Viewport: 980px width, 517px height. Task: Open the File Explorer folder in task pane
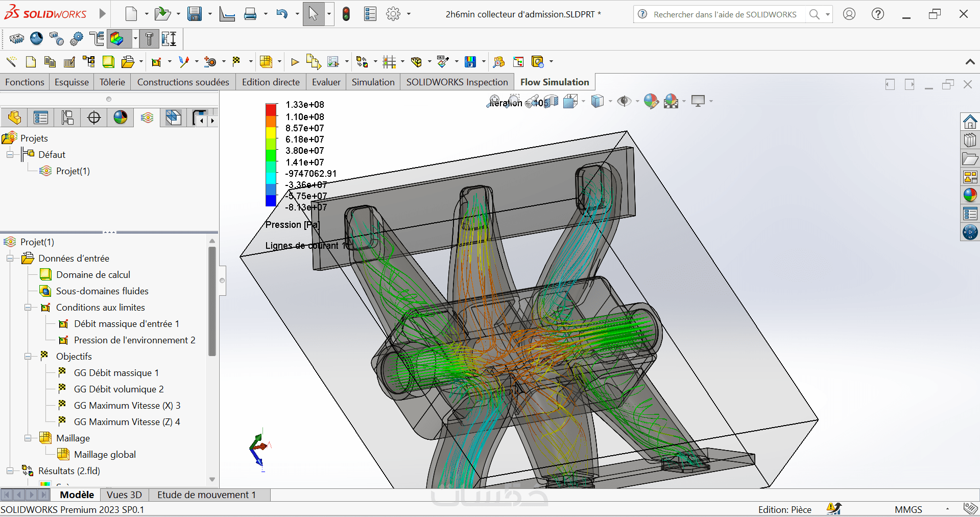[x=970, y=158]
